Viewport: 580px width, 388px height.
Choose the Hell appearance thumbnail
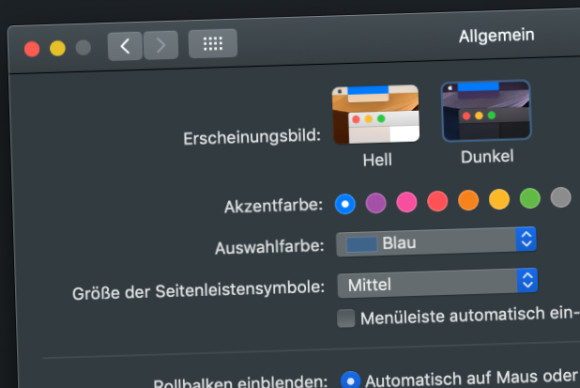pos(376,114)
